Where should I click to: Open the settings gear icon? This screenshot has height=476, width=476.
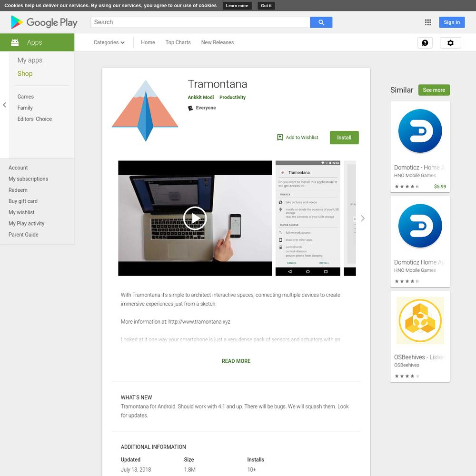tap(450, 43)
